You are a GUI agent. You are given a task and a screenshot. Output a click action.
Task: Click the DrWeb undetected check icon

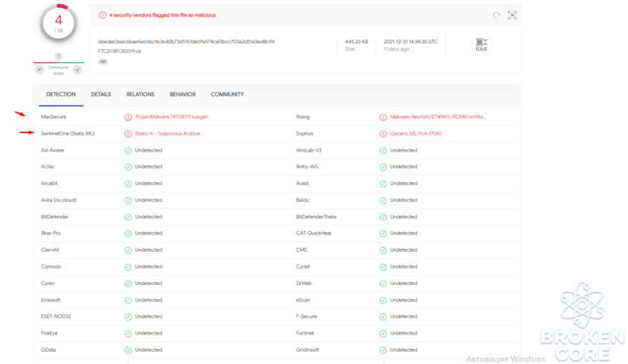click(383, 284)
